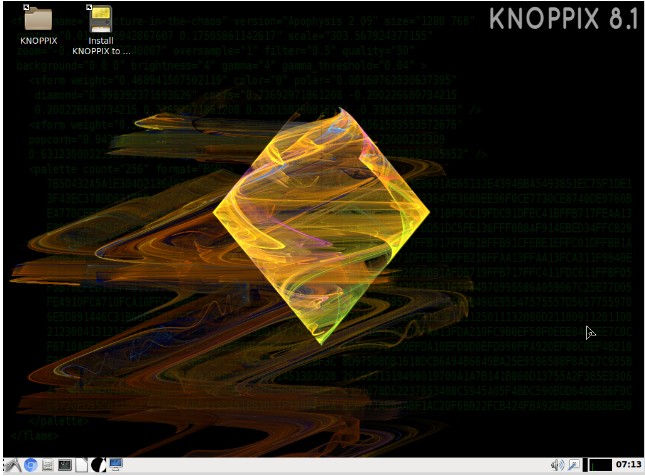The height and width of the screenshot is (476, 645).
Task: Open the LibreOffice document launcher in the taskbar
Action: click(x=81, y=465)
